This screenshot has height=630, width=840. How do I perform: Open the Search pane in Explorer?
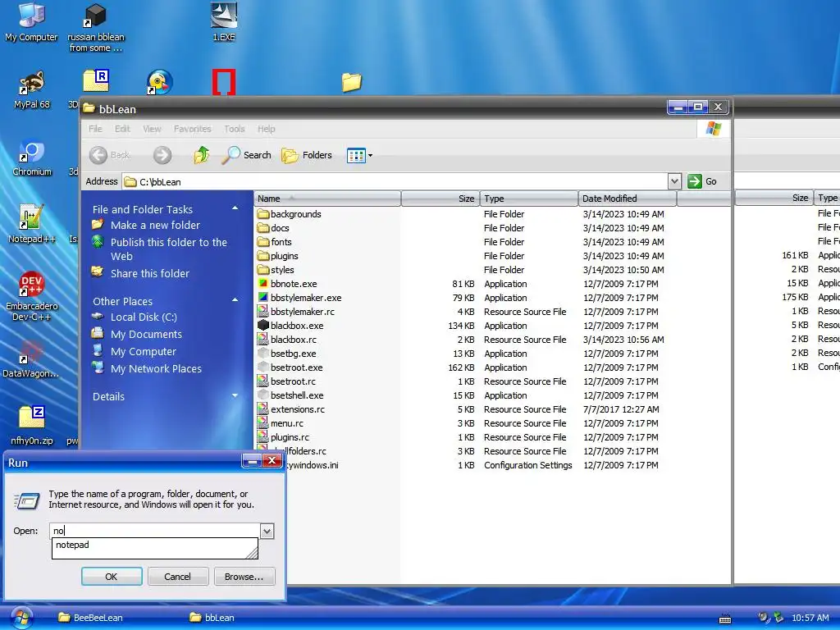point(246,155)
